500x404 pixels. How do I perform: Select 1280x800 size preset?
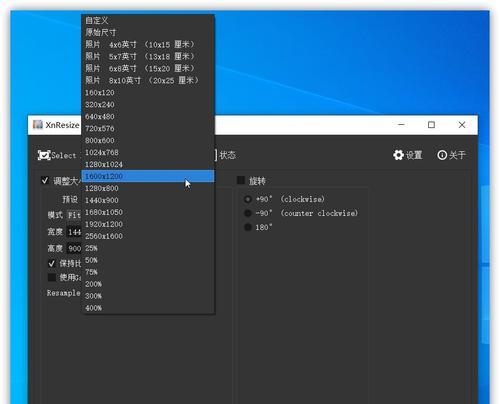[x=148, y=188]
